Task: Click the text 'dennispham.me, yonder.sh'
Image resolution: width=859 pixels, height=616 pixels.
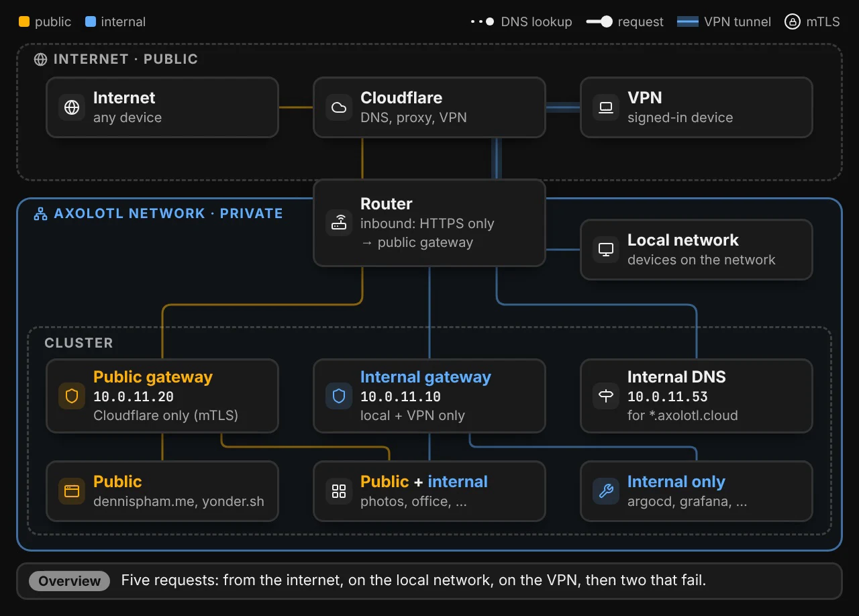Action: (179, 501)
